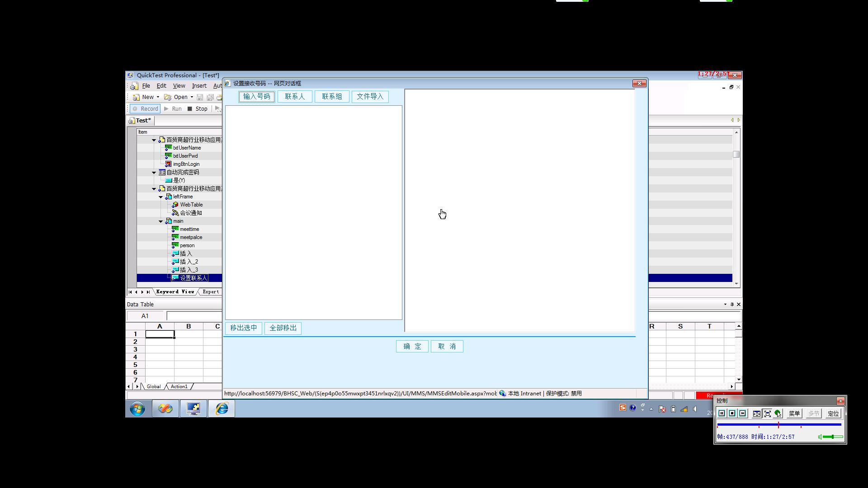Switch to the 联系组 tab

coord(332,96)
